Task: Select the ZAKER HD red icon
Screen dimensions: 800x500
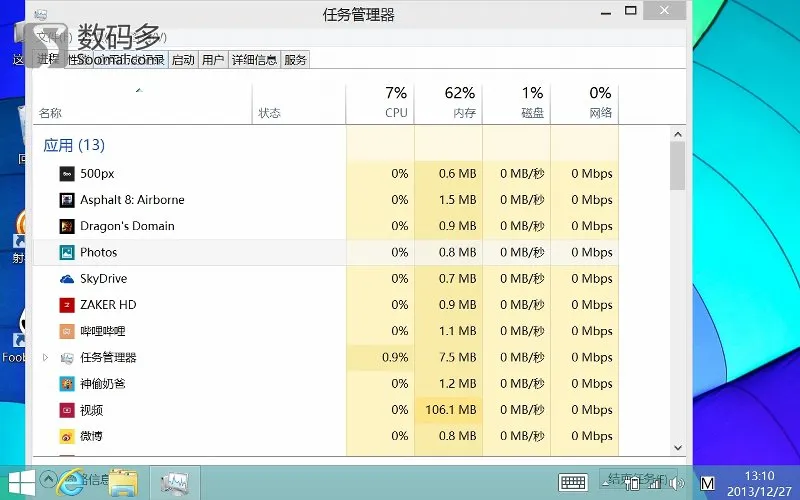Action: (67, 305)
